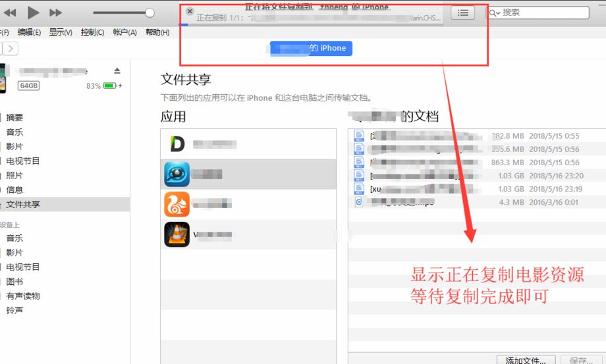Select the blue eye-icon player app
606x364 pixels.
tap(177, 174)
